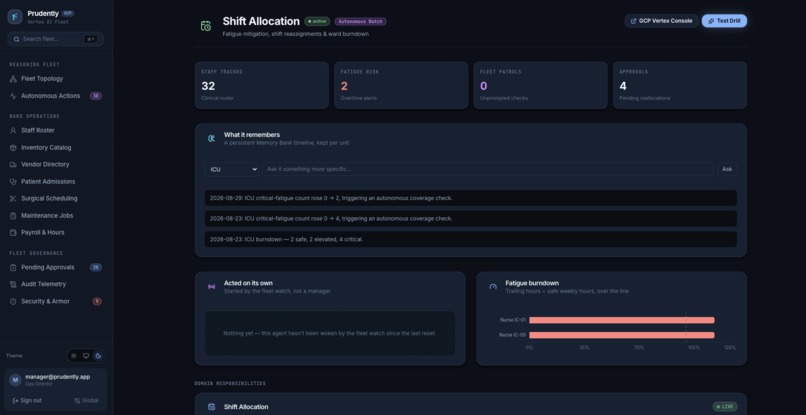Open Autonomous Actions page

56,96
